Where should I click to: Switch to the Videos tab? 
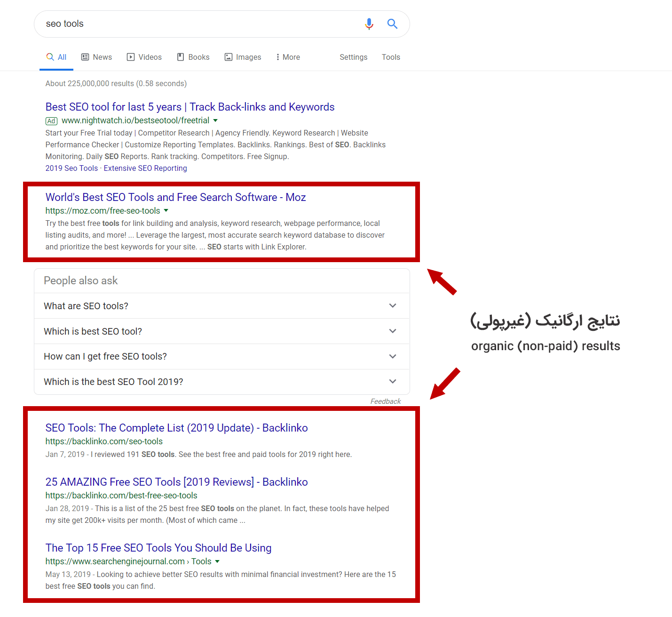144,57
